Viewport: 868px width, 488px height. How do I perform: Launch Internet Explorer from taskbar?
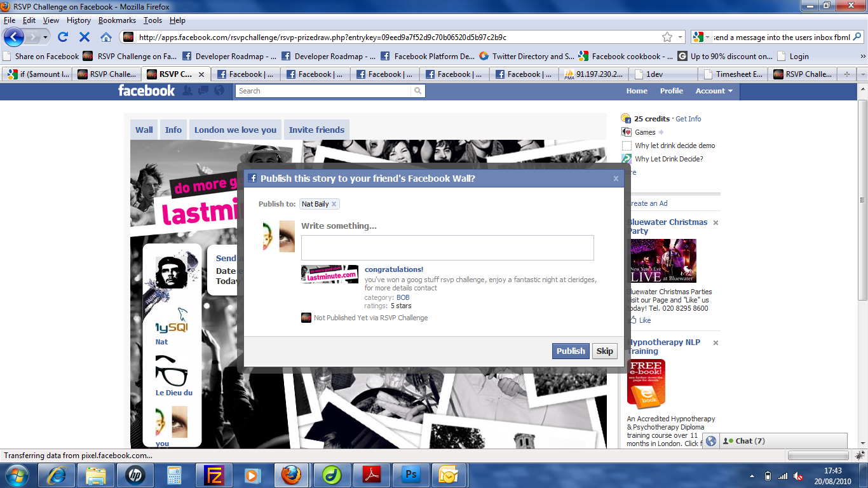pos(57,475)
